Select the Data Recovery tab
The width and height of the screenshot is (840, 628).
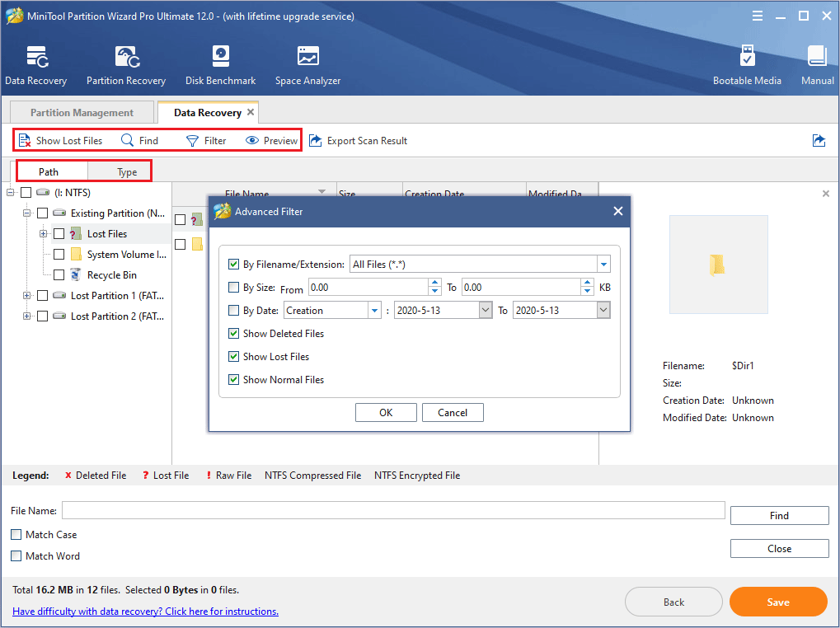208,112
